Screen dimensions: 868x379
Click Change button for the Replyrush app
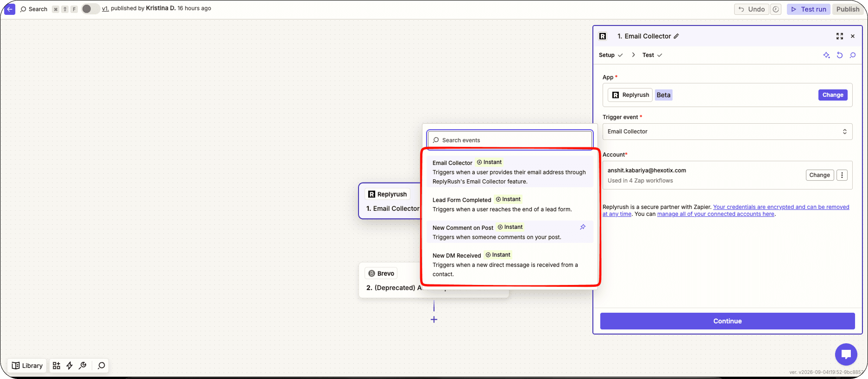point(833,95)
